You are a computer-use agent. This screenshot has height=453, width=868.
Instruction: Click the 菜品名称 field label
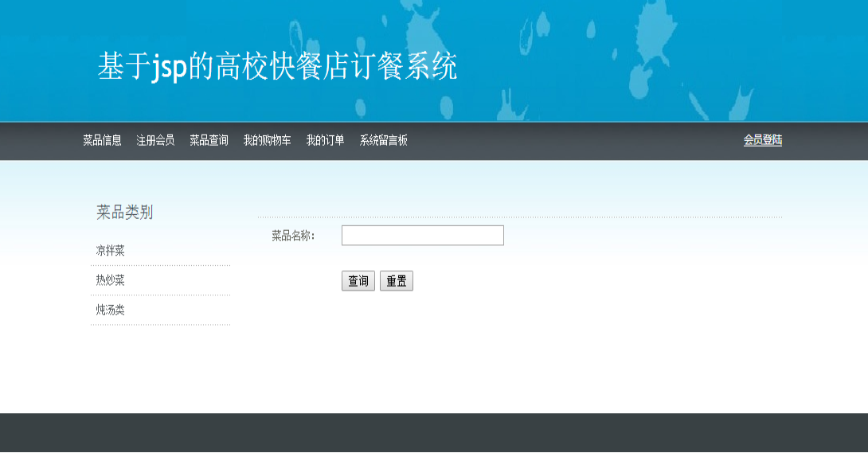pyautogui.click(x=293, y=236)
